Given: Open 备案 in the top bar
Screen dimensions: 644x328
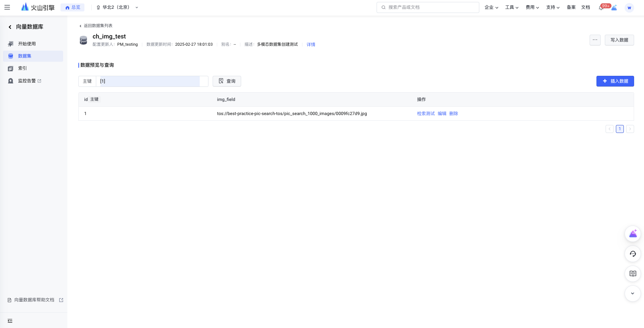Looking at the screenshot, I should 571,7.
